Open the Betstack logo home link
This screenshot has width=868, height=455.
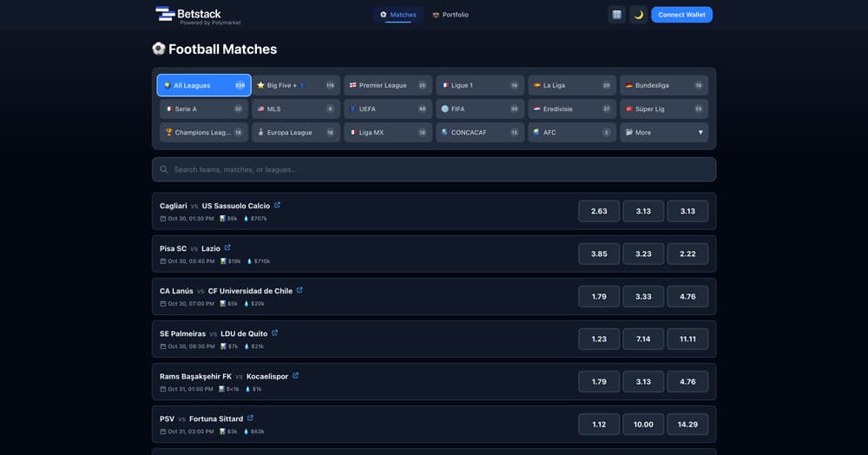point(198,16)
